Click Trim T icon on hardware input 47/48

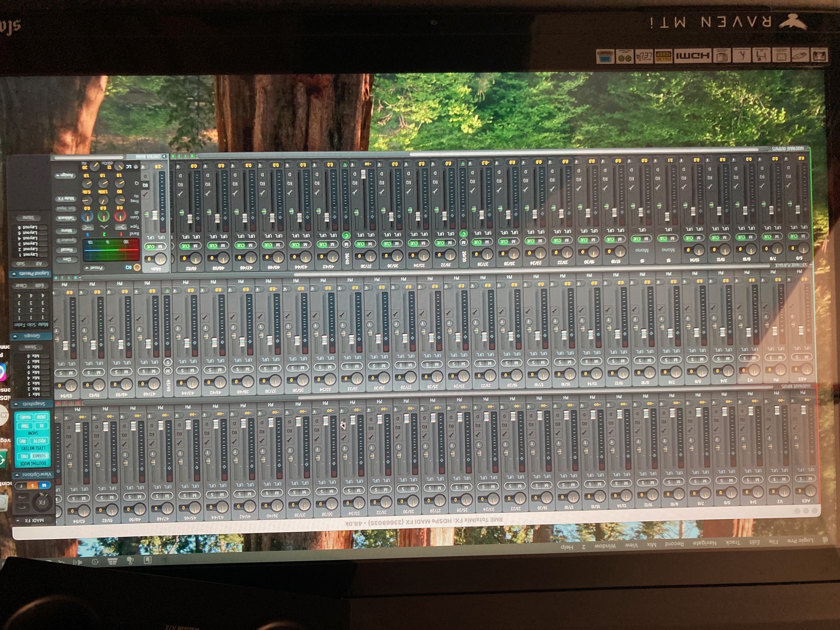click(152, 454)
